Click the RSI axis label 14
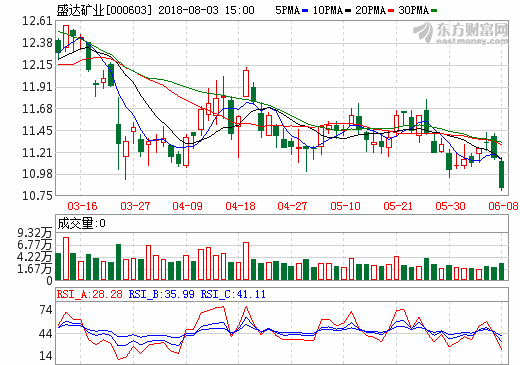Image resolution: width=520 pixels, height=365 pixels. 46,356
